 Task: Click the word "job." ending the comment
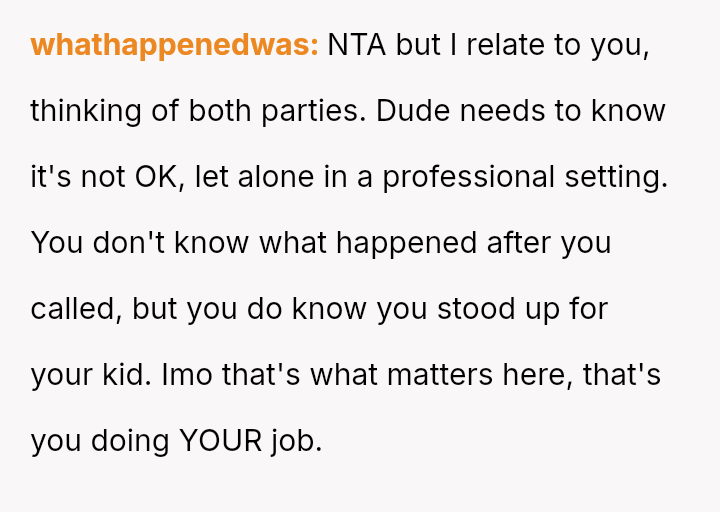[x=296, y=441]
